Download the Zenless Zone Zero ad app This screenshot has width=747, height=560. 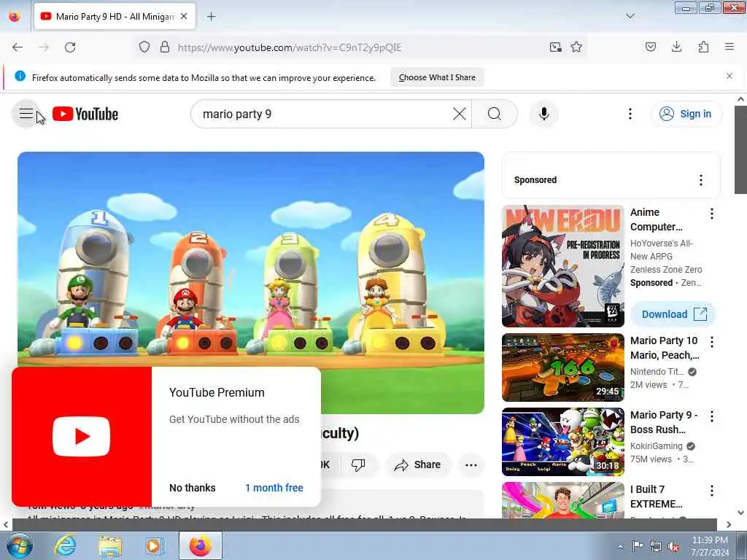click(x=673, y=314)
